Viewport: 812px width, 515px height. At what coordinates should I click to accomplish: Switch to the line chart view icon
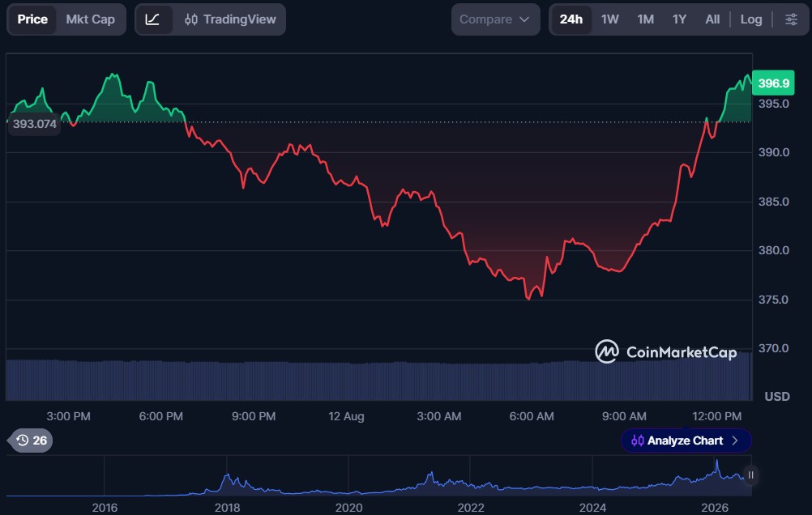pos(152,19)
